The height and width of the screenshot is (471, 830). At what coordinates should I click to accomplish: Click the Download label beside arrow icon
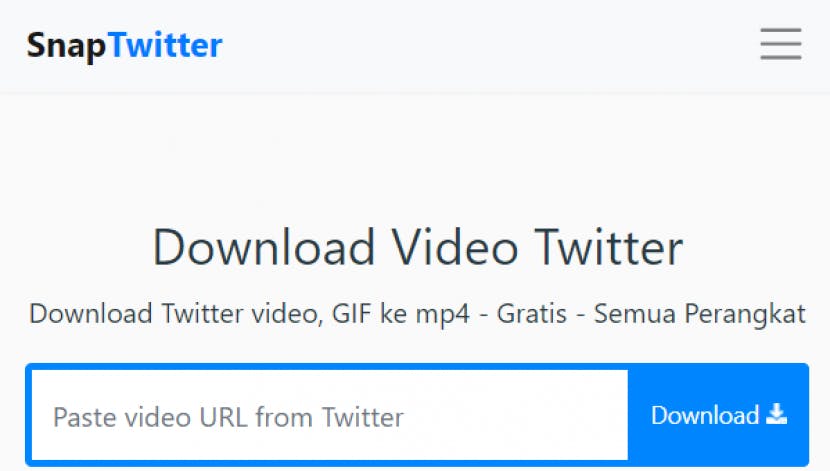705,415
